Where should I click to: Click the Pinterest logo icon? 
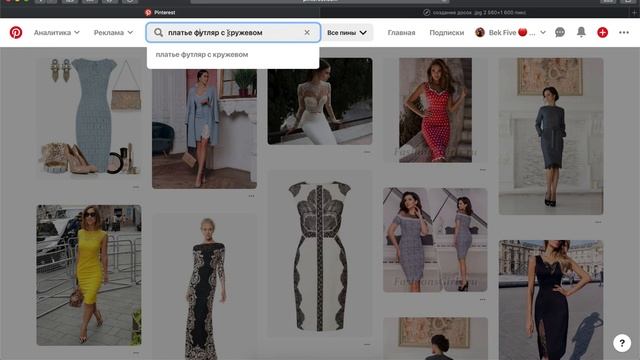(x=16, y=32)
